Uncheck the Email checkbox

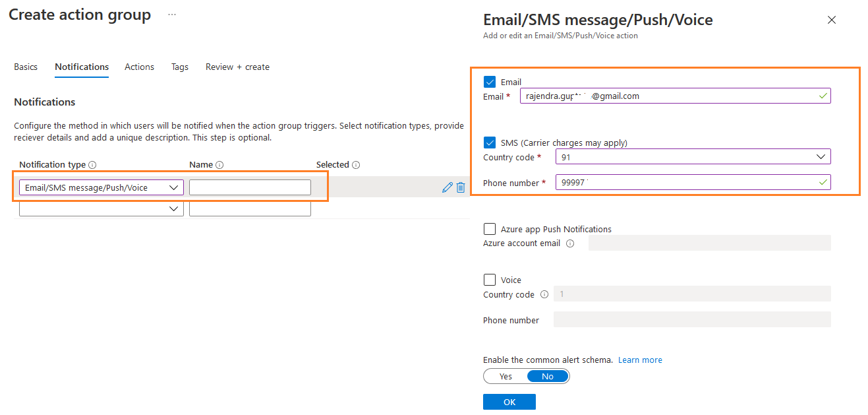click(490, 82)
